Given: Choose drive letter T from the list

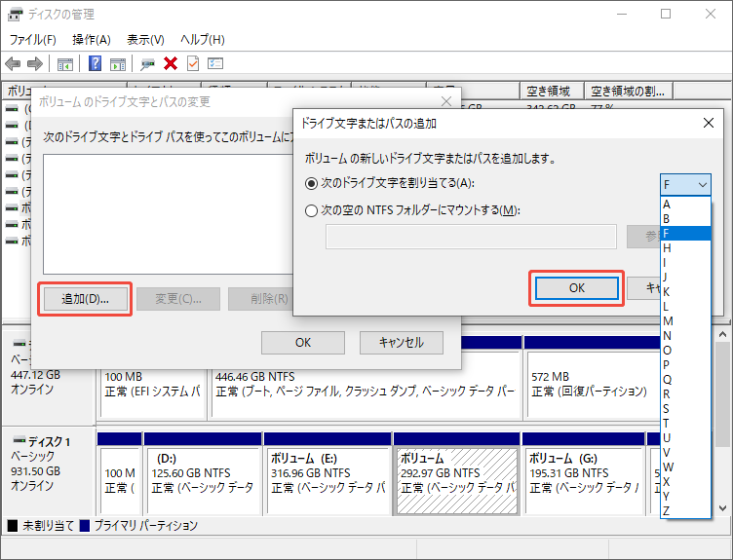Looking at the screenshot, I should pyautogui.click(x=686, y=424).
